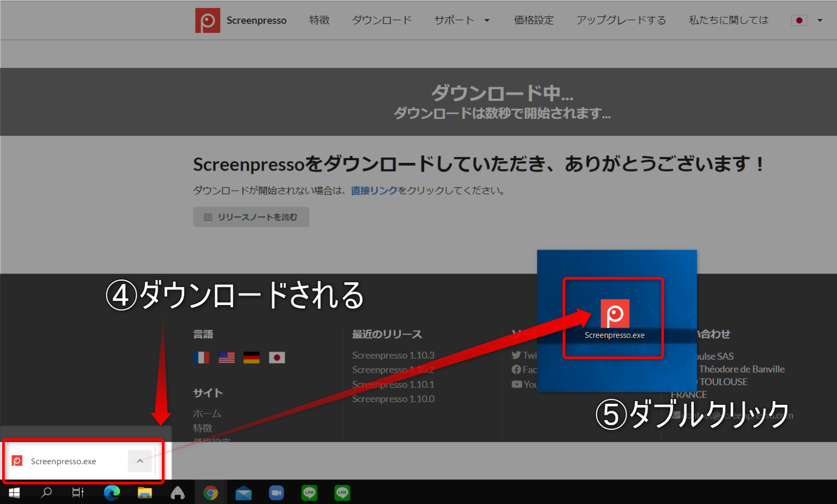Launch the Zoom app from the taskbar
This screenshot has height=504, width=837.
click(x=276, y=492)
